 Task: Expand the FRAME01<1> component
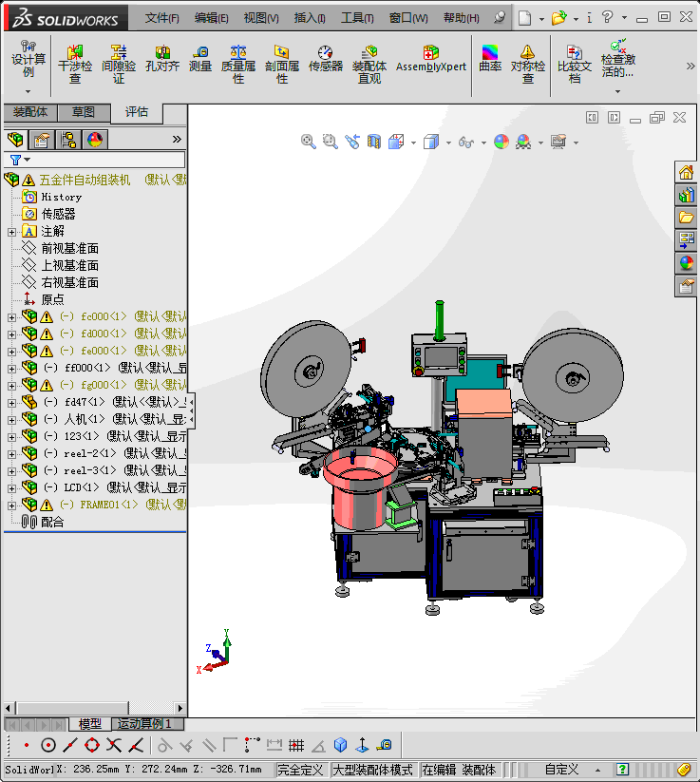tap(12, 505)
